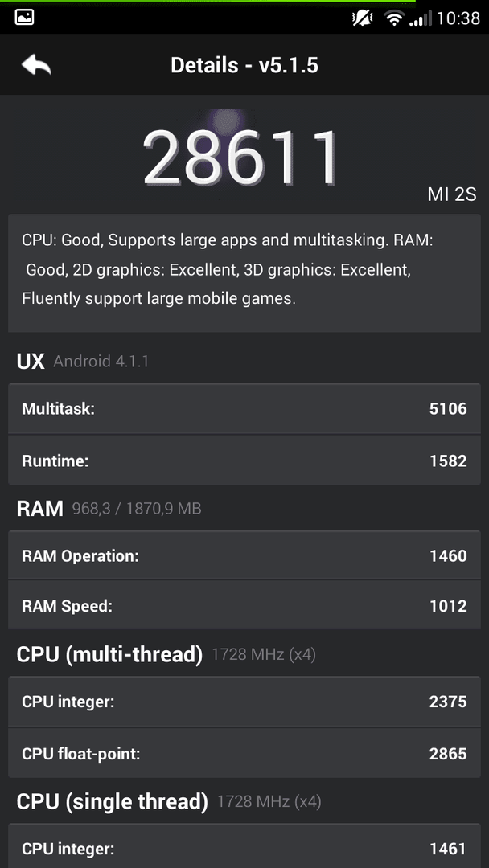Select the CPU float-point row
The image size is (489, 868).
(x=244, y=753)
